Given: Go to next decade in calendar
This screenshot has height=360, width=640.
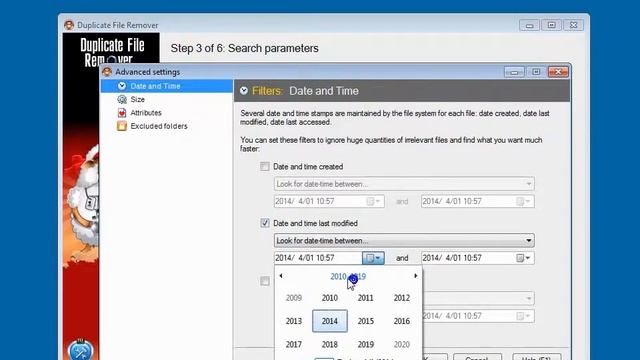Looking at the screenshot, I should tap(416, 276).
